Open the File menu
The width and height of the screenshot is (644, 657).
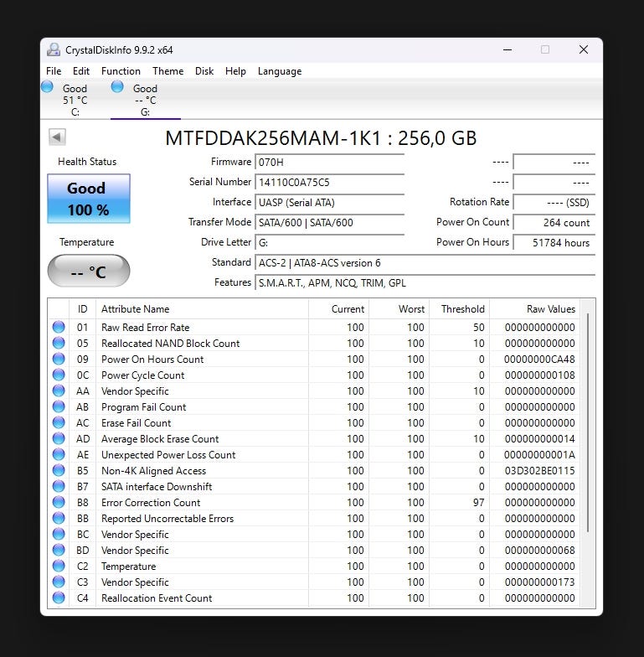(x=54, y=71)
